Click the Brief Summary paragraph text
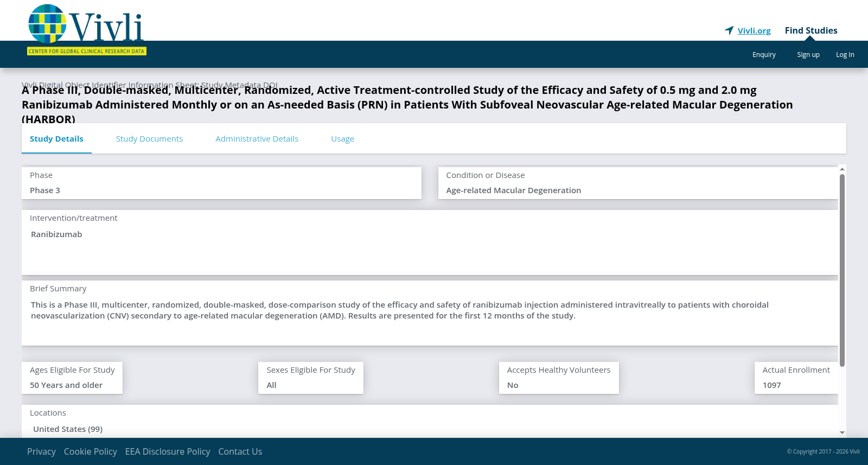 click(x=400, y=310)
